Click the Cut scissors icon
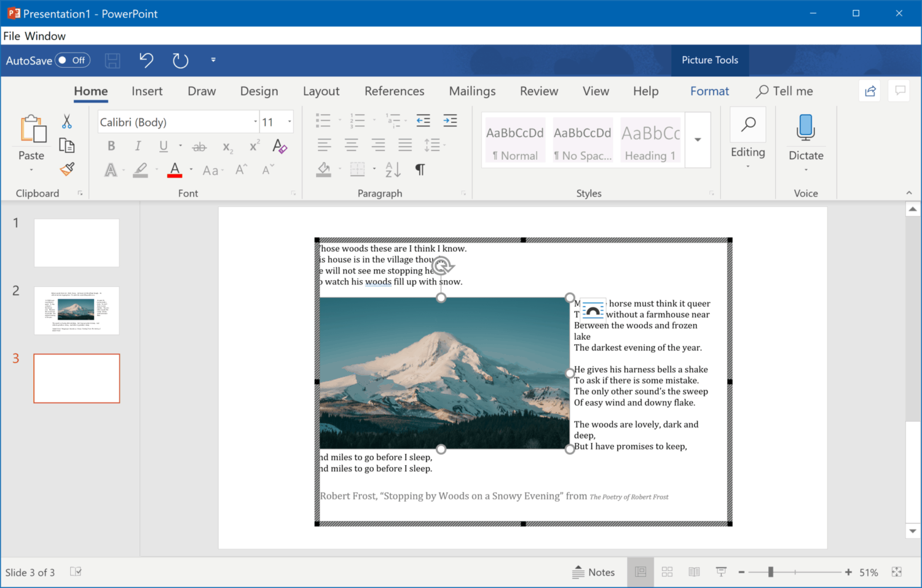The image size is (922, 588). (67, 122)
